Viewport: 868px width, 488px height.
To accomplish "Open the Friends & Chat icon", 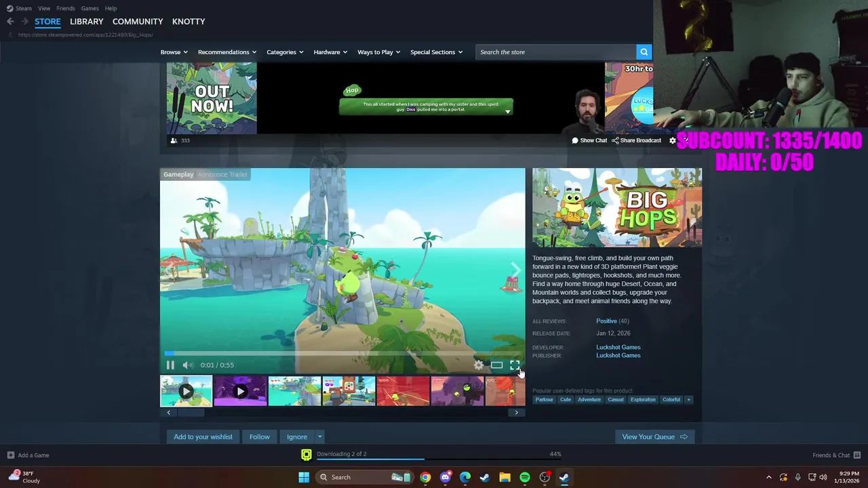I will click(856, 455).
